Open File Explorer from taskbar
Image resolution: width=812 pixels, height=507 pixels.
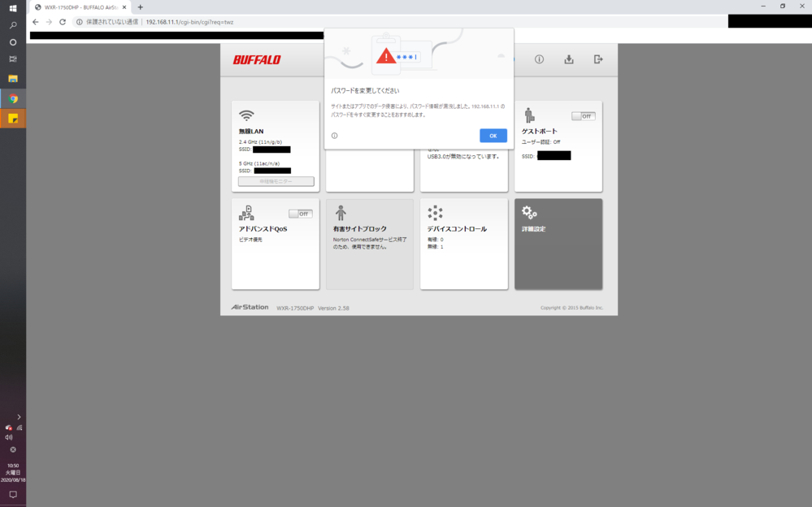(13, 79)
